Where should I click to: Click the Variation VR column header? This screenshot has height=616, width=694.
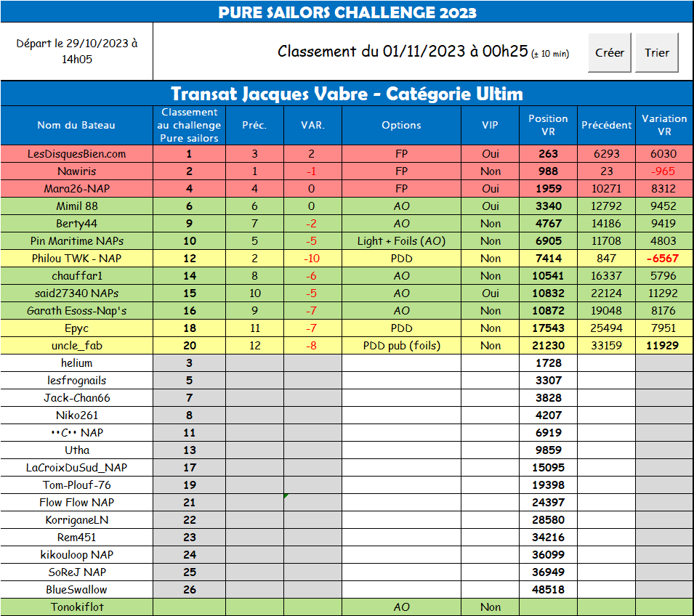pyautogui.click(x=664, y=125)
